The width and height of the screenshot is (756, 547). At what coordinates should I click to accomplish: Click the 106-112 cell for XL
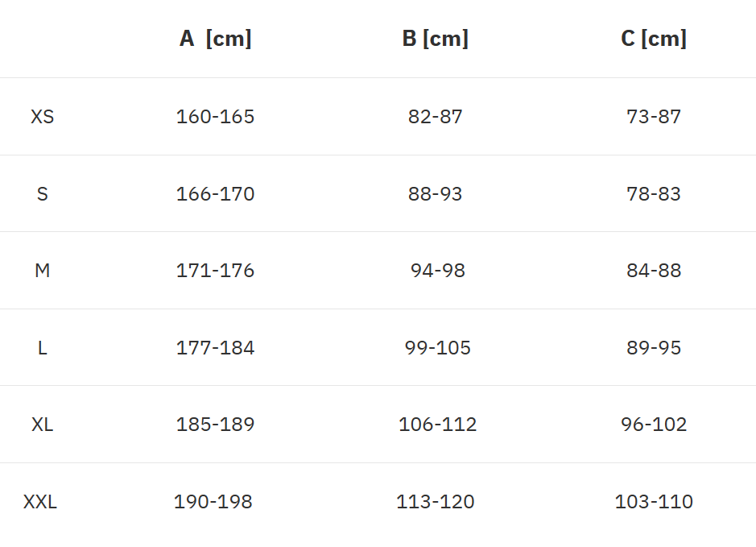[x=438, y=425]
